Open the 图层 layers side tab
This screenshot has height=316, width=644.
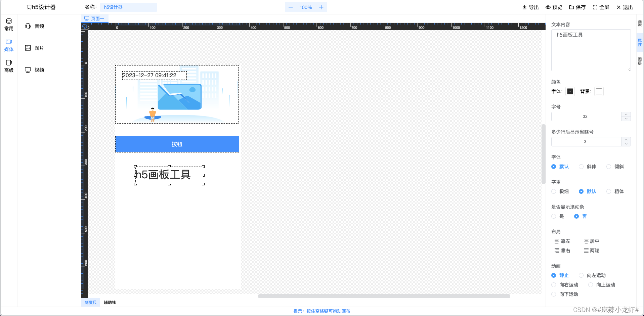[640, 61]
